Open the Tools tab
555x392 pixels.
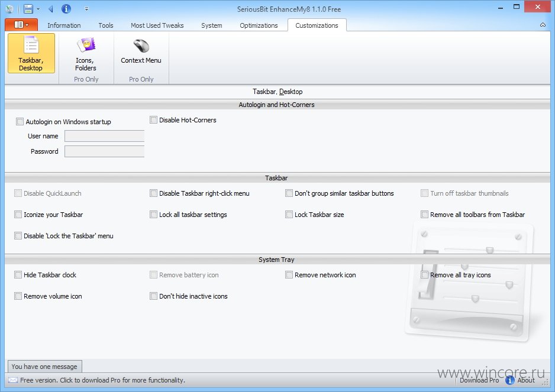click(106, 25)
